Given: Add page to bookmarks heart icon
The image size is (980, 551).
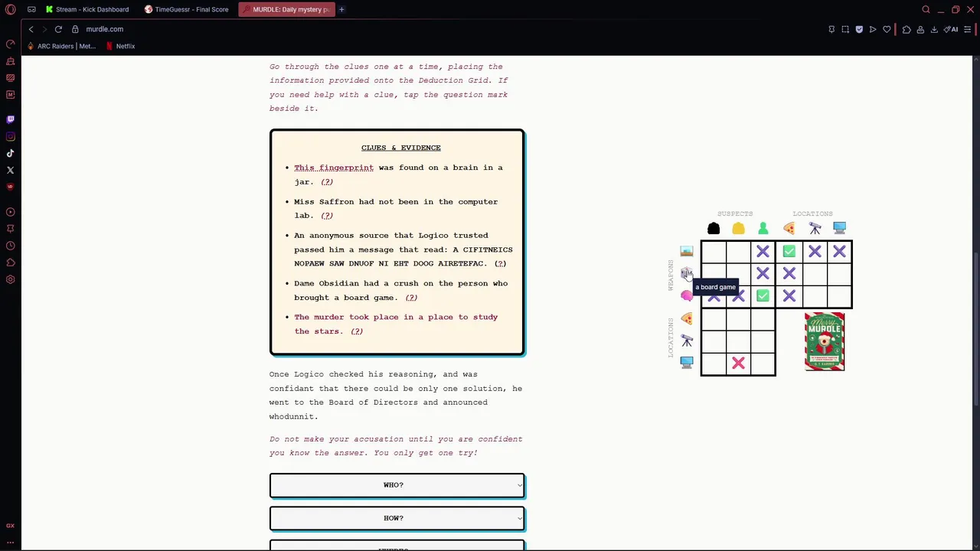Looking at the screenshot, I should [x=887, y=29].
